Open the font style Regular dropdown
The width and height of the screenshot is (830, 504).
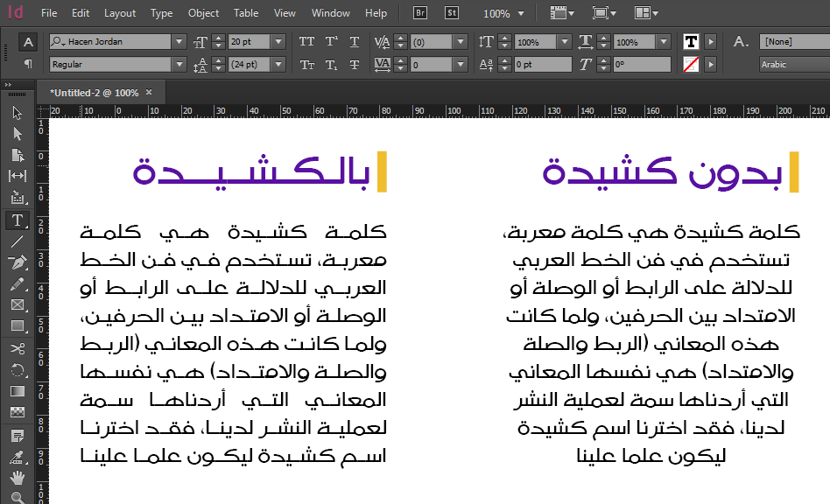(179, 65)
